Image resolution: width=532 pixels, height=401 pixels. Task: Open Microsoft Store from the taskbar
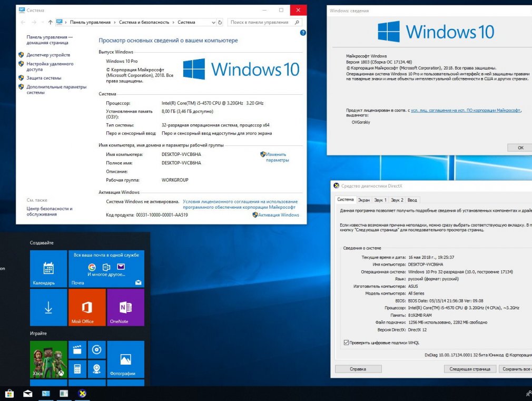(9, 394)
